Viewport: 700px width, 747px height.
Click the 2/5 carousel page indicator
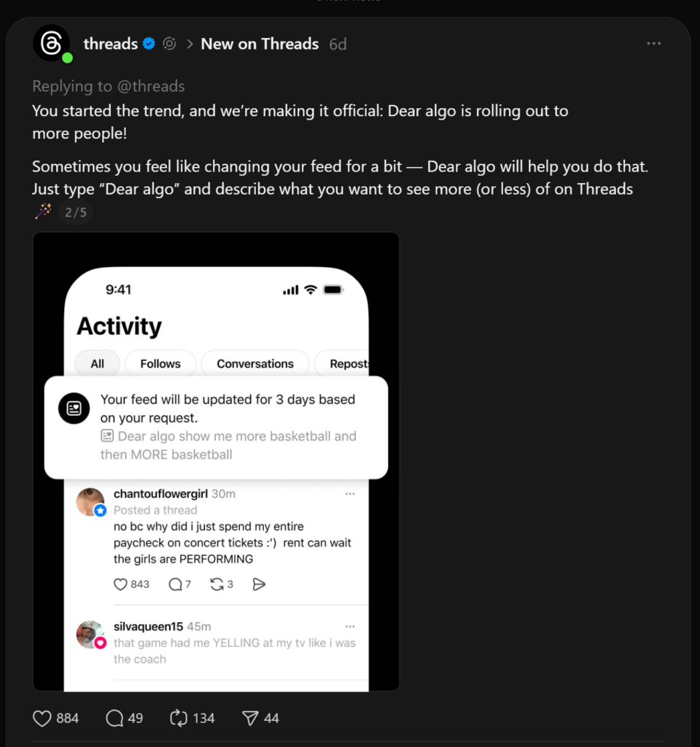coord(75,212)
